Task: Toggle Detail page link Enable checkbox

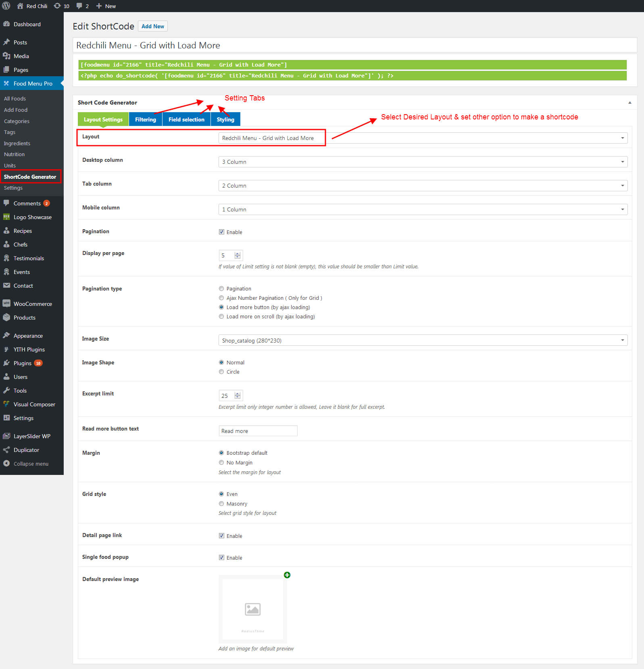Action: (221, 536)
